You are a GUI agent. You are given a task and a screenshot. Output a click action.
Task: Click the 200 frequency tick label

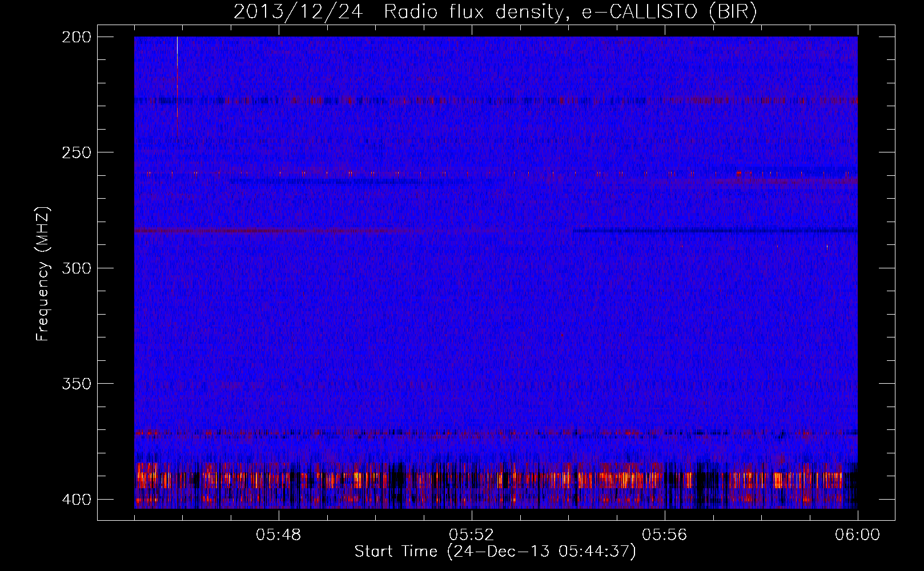click(x=77, y=37)
